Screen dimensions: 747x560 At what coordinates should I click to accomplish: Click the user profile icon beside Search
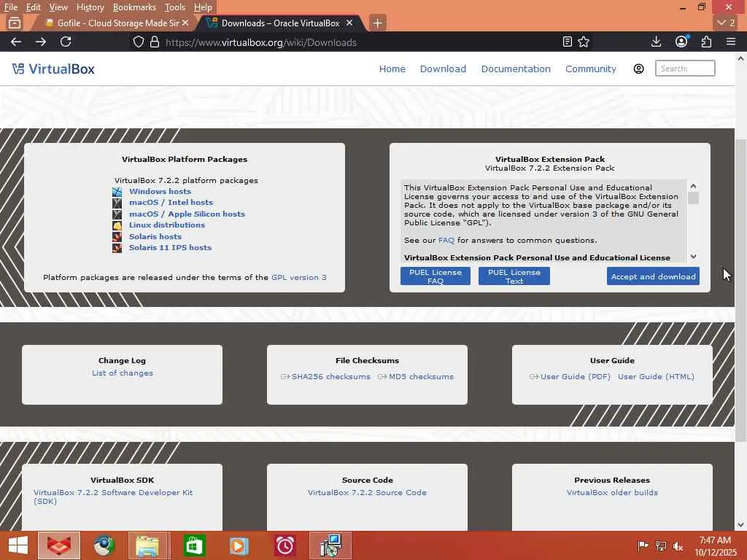(x=638, y=69)
